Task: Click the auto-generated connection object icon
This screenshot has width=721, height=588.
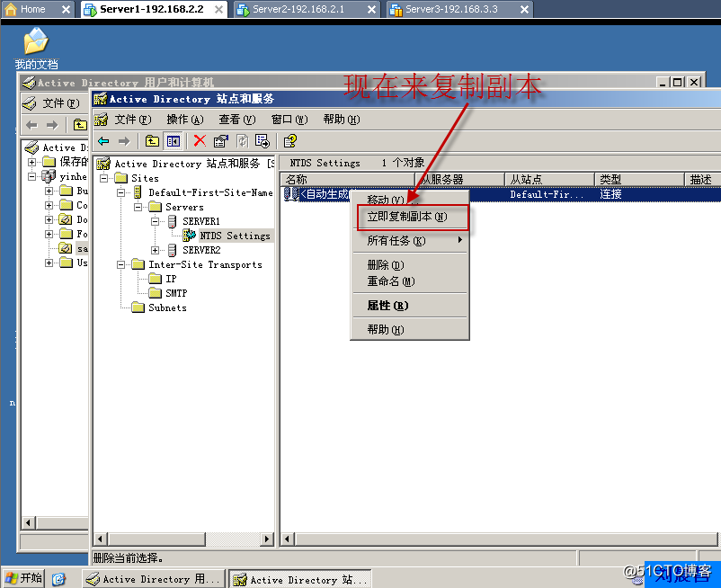Action: pos(291,194)
